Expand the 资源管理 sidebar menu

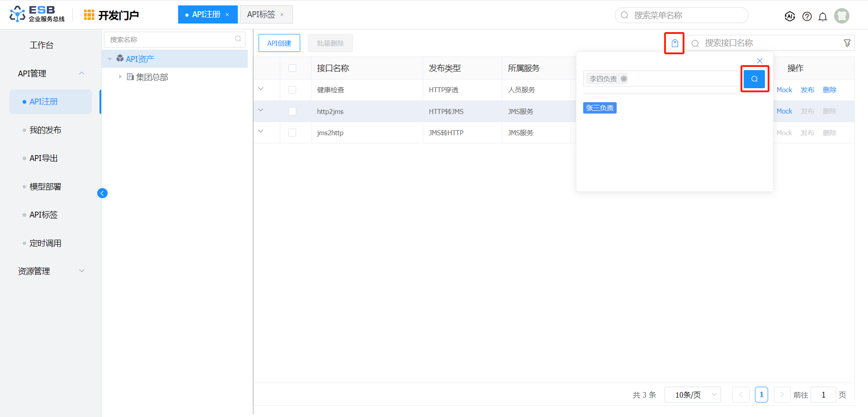51,271
